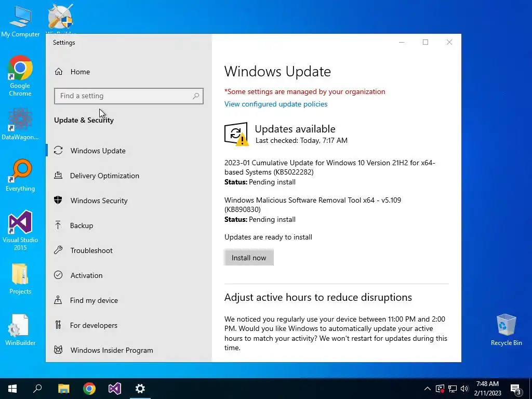Image resolution: width=532 pixels, height=399 pixels.
Task: Click the tray icon with a red dot
Action: tap(440, 389)
